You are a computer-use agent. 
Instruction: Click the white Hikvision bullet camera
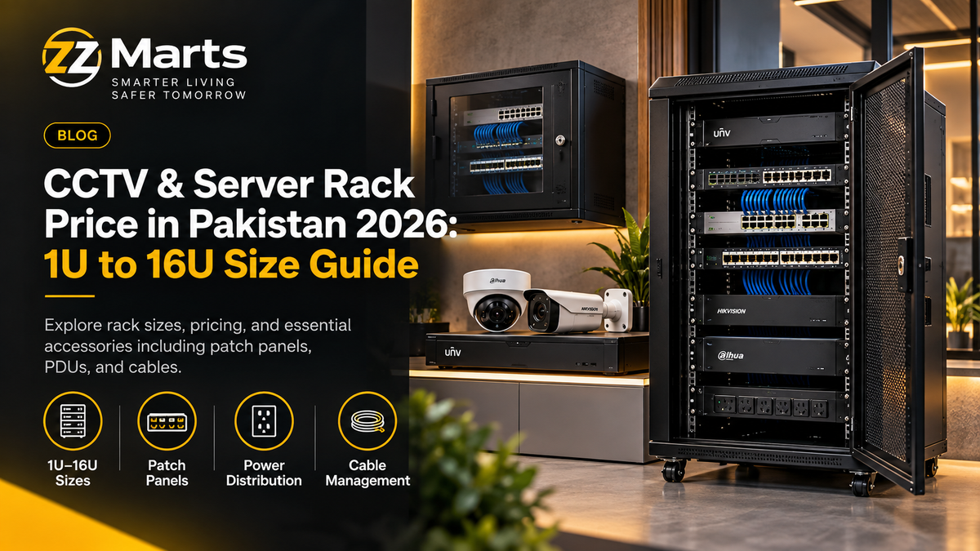coord(577,310)
